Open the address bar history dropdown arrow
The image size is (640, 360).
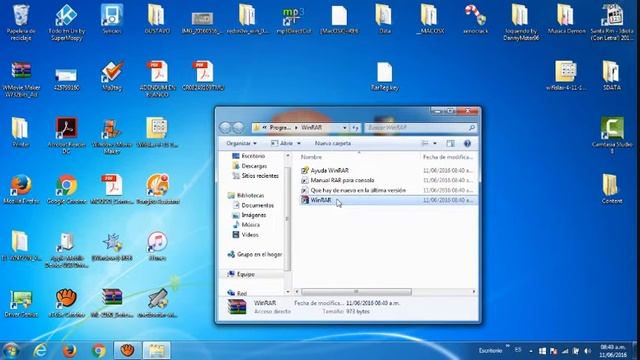pos(345,128)
